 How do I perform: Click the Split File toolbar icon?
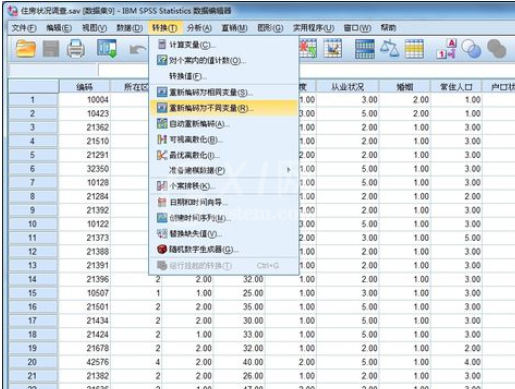click(x=365, y=49)
